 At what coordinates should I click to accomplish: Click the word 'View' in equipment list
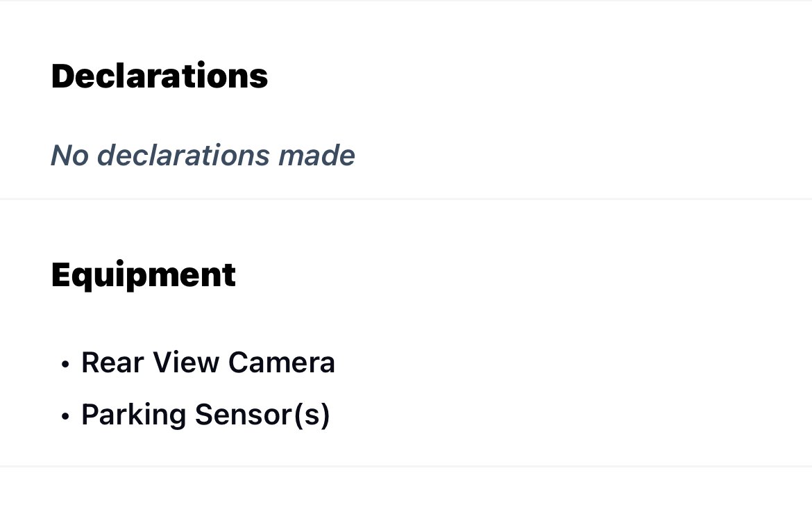186,363
